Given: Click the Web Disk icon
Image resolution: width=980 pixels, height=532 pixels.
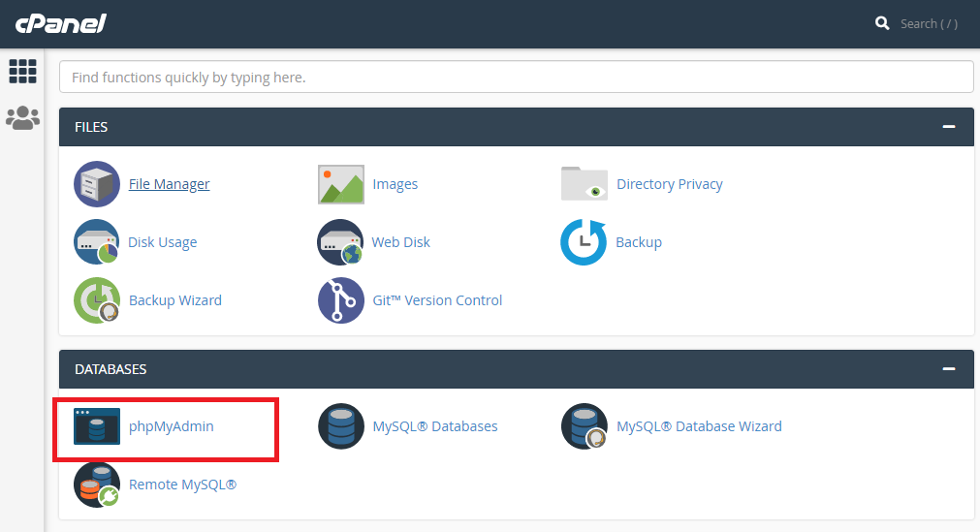Looking at the screenshot, I should pyautogui.click(x=341, y=242).
